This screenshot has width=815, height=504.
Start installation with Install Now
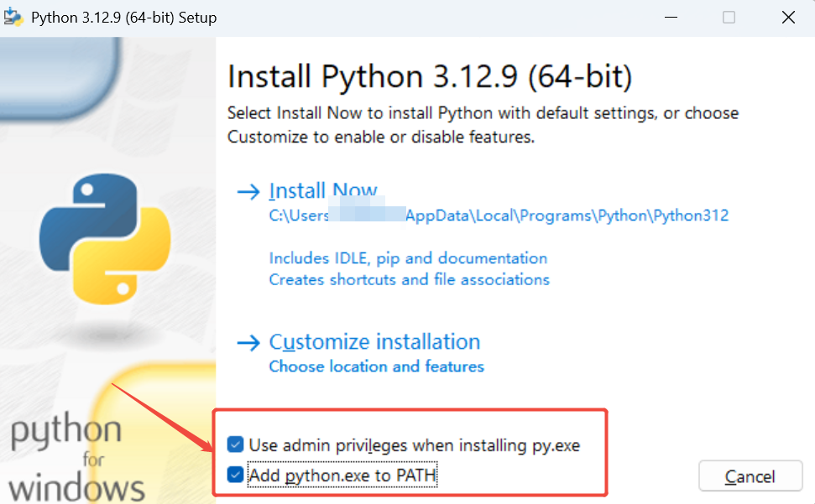(323, 191)
